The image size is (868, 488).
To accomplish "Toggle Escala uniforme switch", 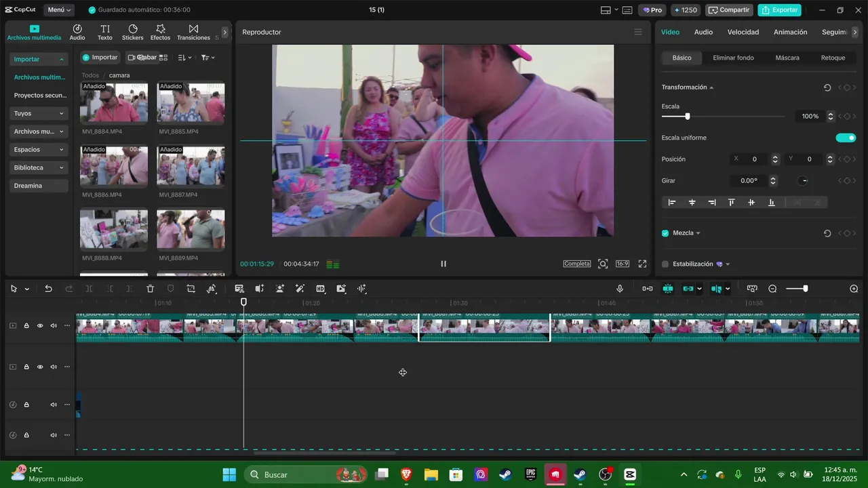I will point(846,138).
